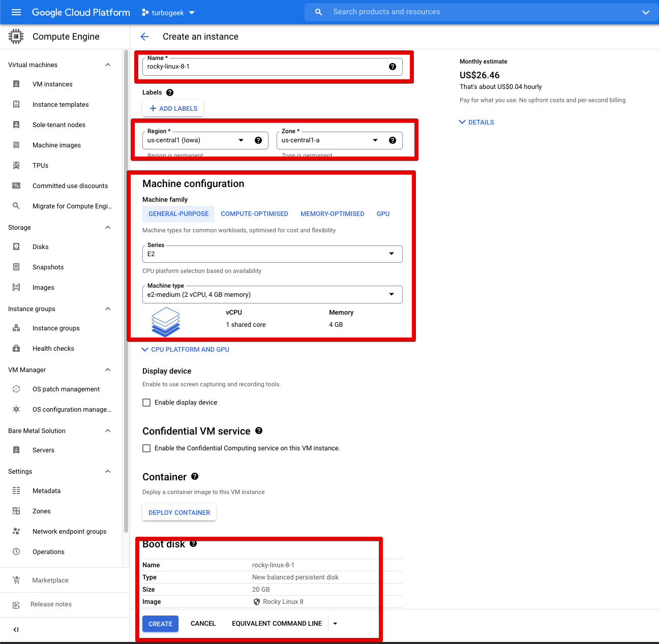The width and height of the screenshot is (659, 644).
Task: Open the hamburger navigation menu
Action: click(16, 12)
